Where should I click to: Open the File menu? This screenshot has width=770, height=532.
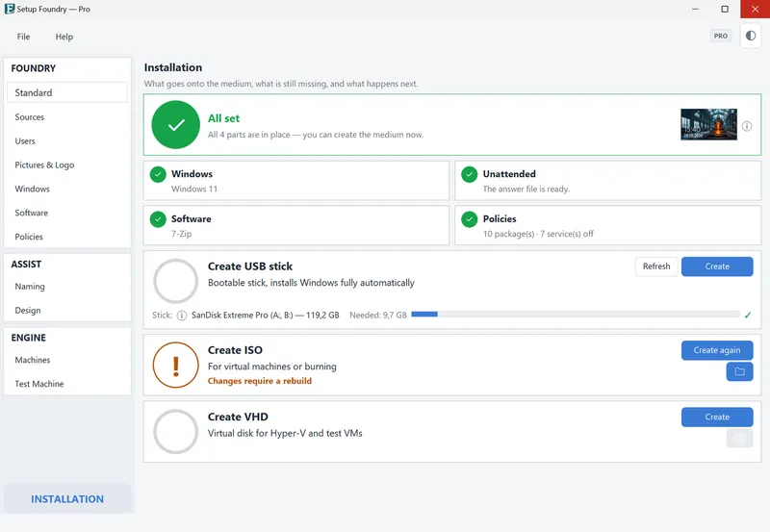click(23, 37)
